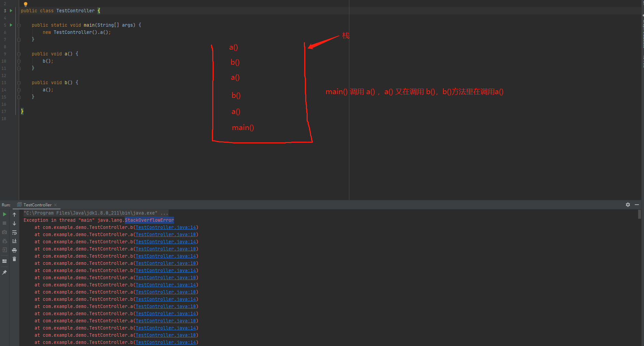644x346 pixels.
Task: Go down the stack trace arrow
Action: point(14,223)
